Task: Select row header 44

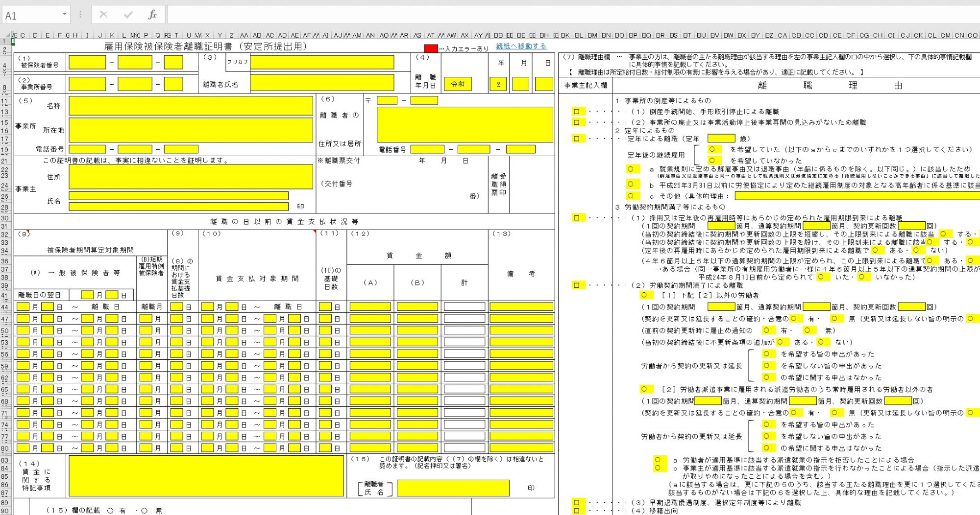Action: click(x=5, y=307)
